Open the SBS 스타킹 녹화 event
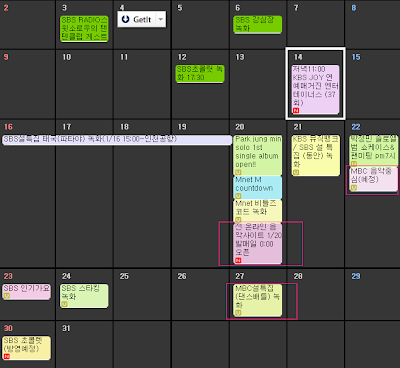The height and width of the screenshot is (368, 400). (x=84, y=296)
